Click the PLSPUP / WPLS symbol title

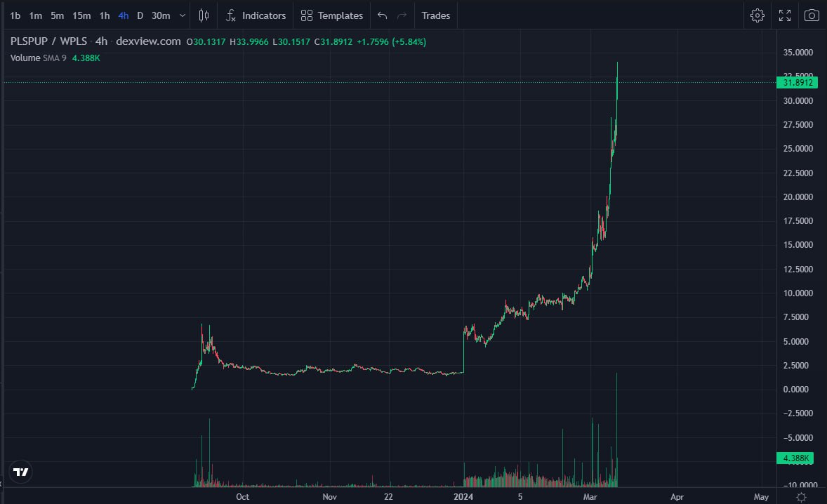tap(48, 41)
